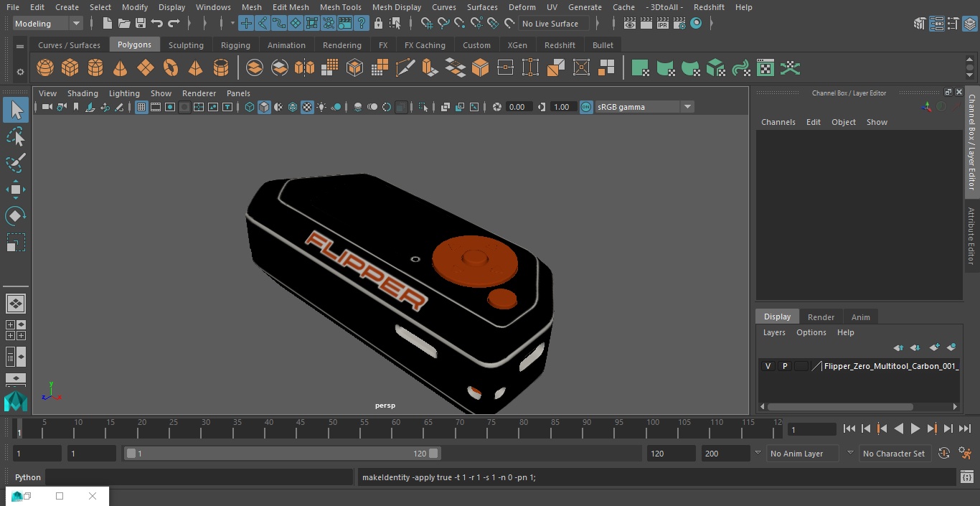Create a polygon sphere from the shelf
This screenshot has height=506, width=980.
(x=45, y=68)
